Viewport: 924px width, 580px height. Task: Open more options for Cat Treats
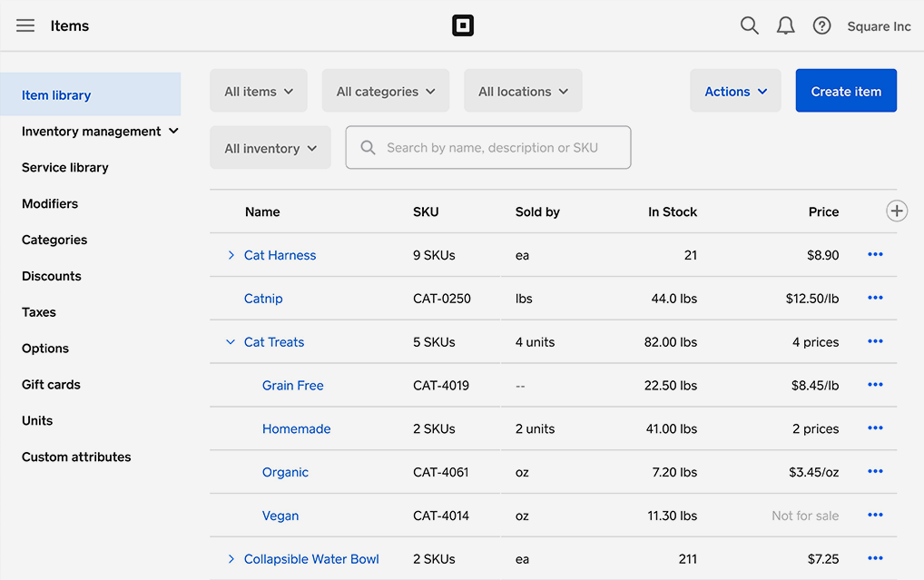(x=875, y=342)
